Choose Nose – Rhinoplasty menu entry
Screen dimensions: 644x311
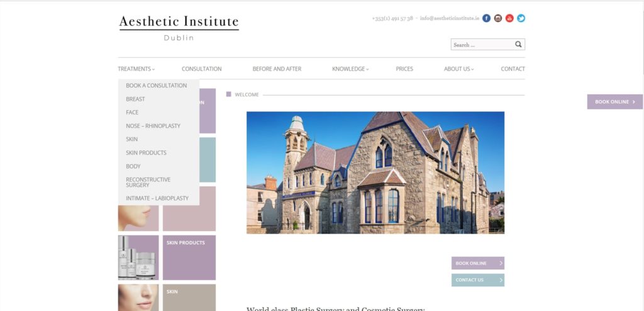pos(153,126)
